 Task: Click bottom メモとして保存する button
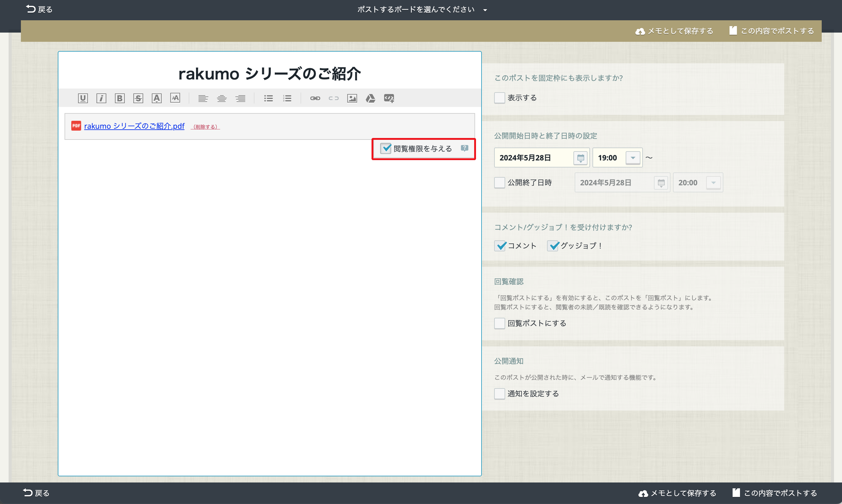point(677,493)
